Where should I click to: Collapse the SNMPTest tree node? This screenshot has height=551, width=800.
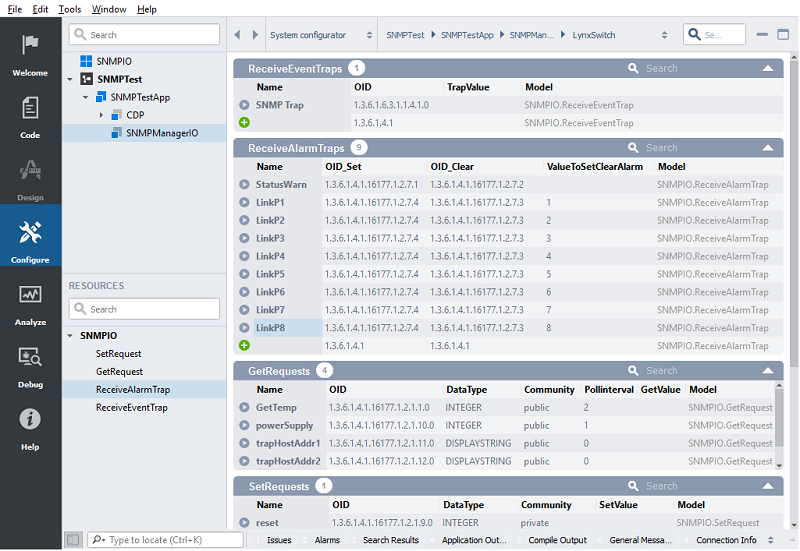(x=70, y=79)
